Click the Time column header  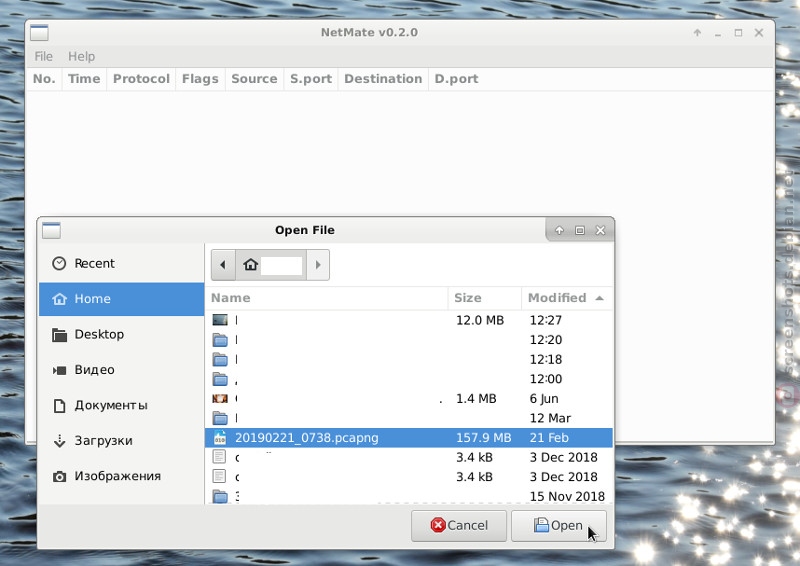point(84,79)
